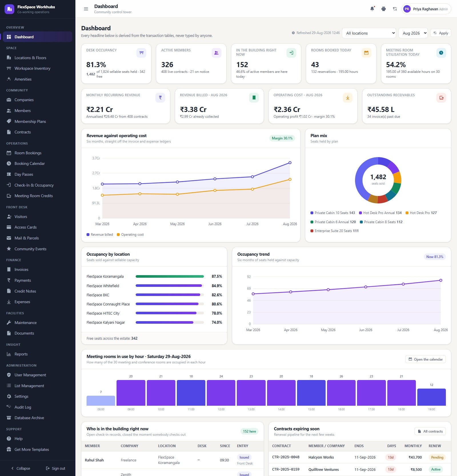Open the All locations dropdown
The image size is (457, 476).
point(369,33)
